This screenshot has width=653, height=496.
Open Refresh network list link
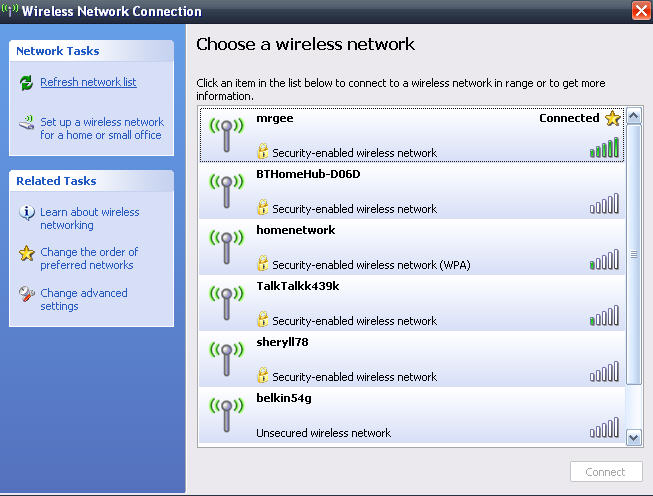(88, 82)
